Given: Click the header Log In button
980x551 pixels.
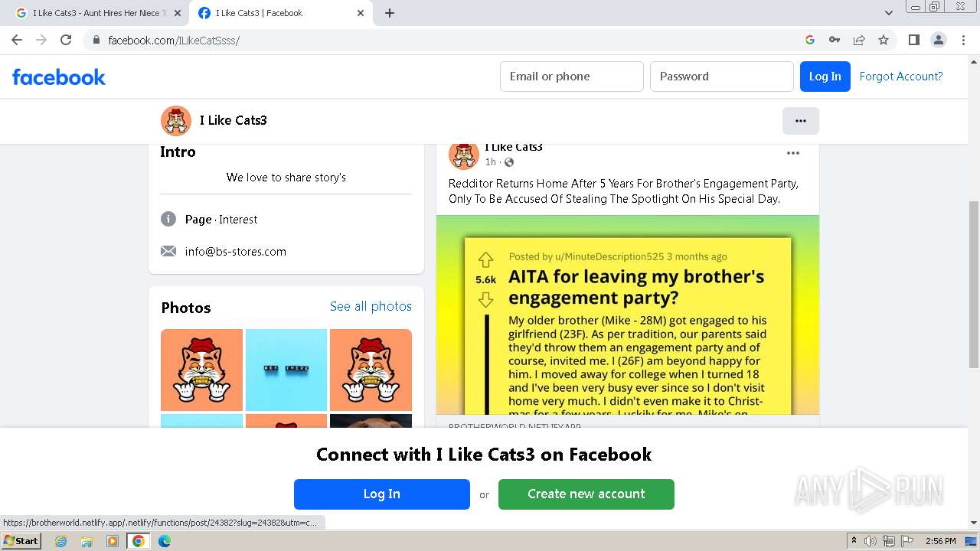Looking at the screenshot, I should coord(825,77).
